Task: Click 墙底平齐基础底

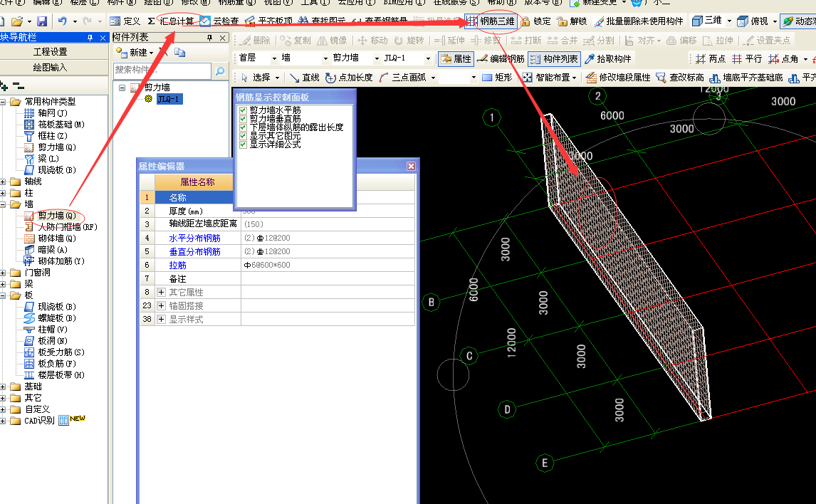Action: click(746, 78)
